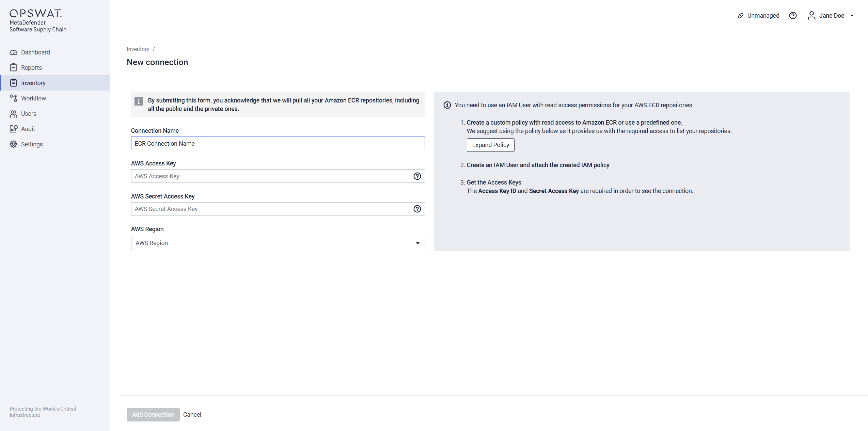Expand the AWS Region dropdown
The width and height of the screenshot is (868, 431).
[x=278, y=243]
